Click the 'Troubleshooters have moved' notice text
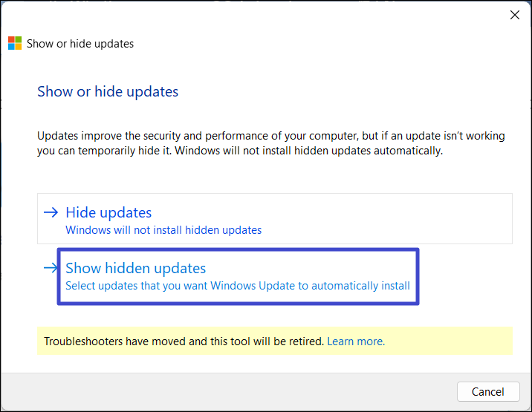Image resolution: width=532 pixels, height=412 pixels. [x=184, y=341]
